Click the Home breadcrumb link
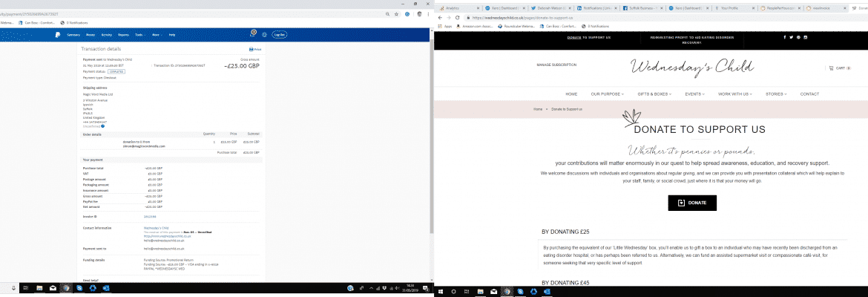This screenshot has width=868, height=297. tap(538, 109)
